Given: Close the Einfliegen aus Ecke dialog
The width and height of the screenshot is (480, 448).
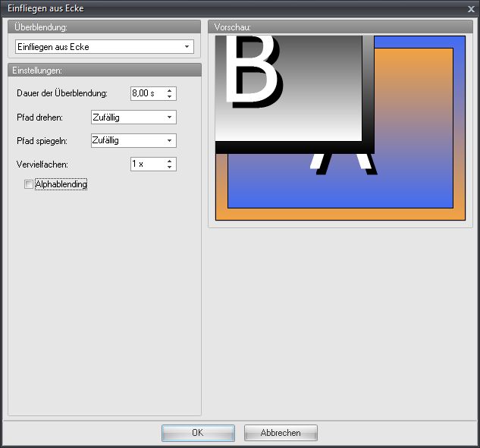Looking at the screenshot, I should coord(471,8).
